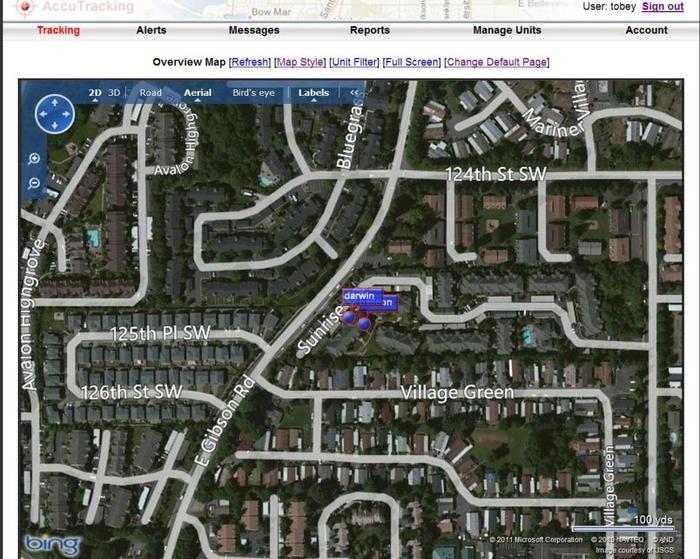Click the label partly hidden behind darwin
This screenshot has height=559, width=700.
coord(389,303)
